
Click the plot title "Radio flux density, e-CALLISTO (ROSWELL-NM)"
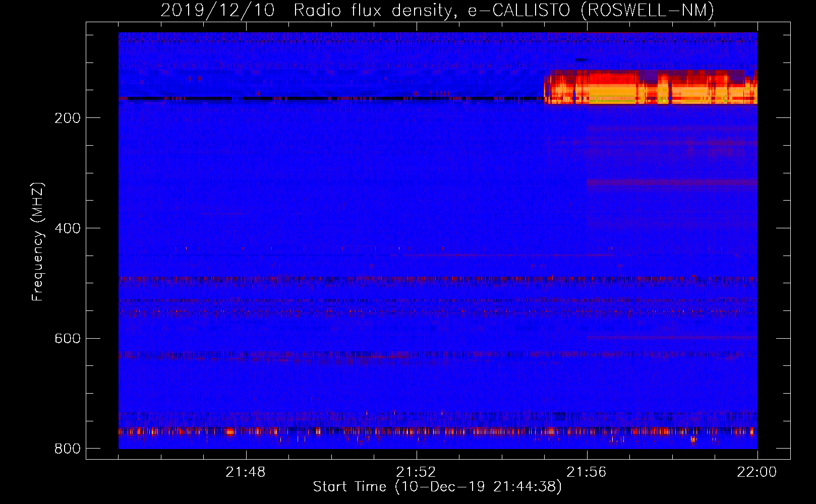pos(504,10)
